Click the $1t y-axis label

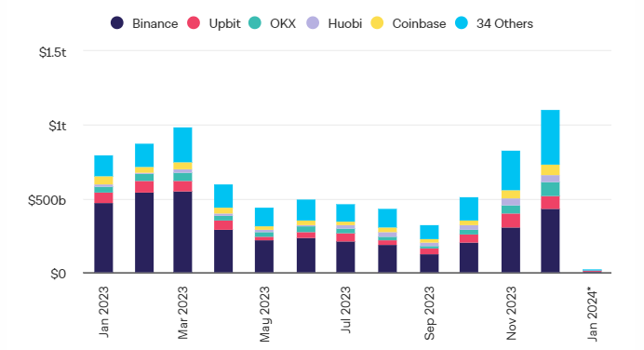click(x=57, y=126)
